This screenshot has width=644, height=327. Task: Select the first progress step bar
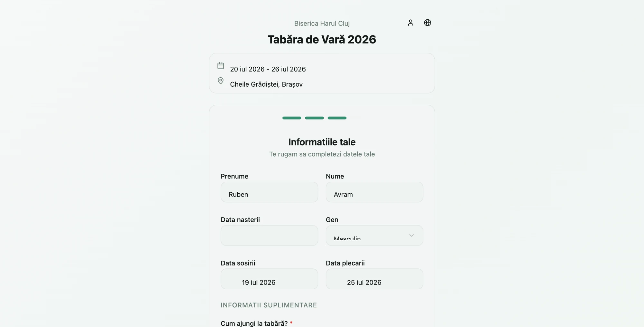pos(292,118)
